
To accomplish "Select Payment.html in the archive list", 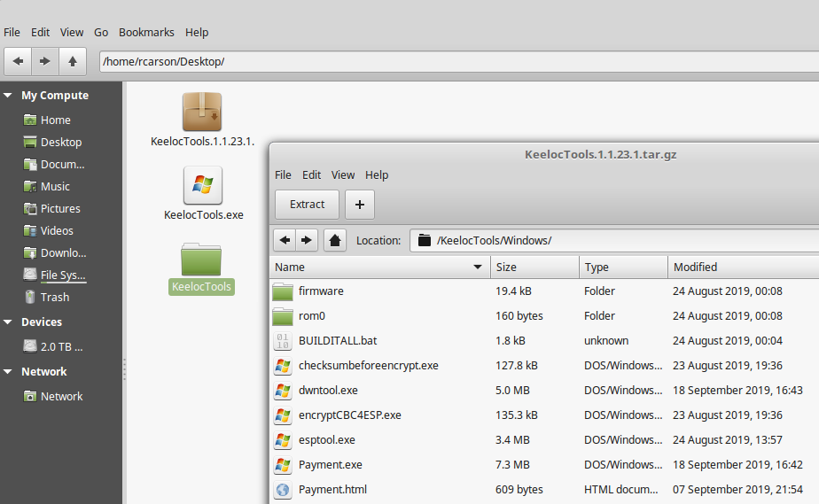I will pyautogui.click(x=332, y=490).
